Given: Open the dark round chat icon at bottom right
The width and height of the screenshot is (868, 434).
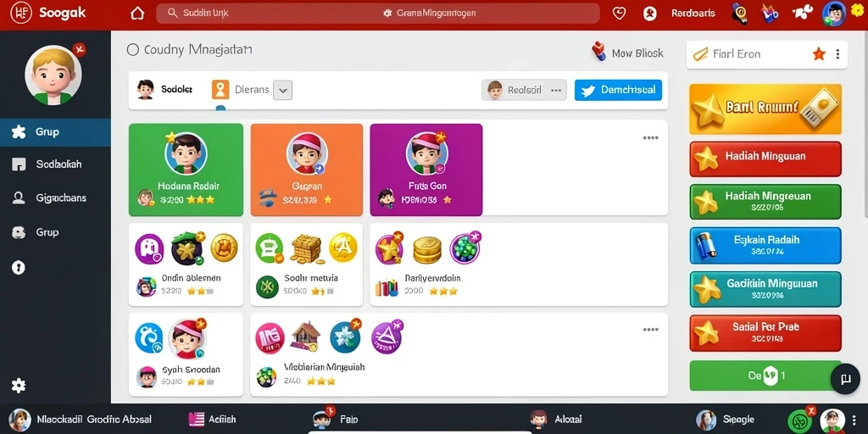Looking at the screenshot, I should click(845, 379).
